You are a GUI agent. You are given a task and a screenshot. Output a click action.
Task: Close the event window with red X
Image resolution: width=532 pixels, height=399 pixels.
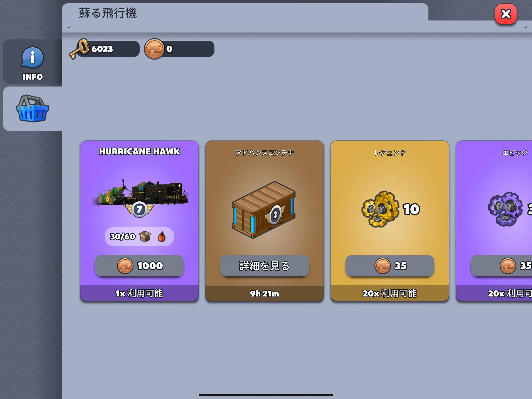pos(506,14)
